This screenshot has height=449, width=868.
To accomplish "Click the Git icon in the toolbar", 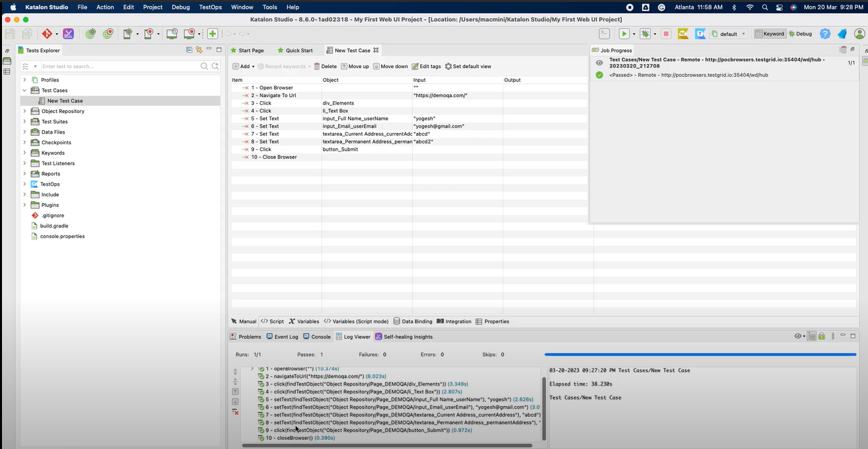I will pos(47,34).
